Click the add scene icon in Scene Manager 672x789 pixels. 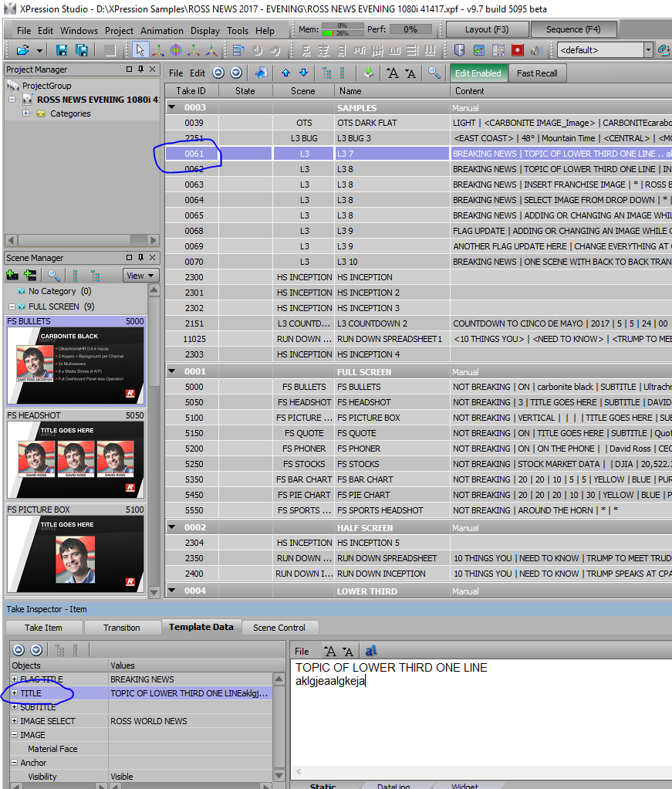pyautogui.click(x=12, y=275)
